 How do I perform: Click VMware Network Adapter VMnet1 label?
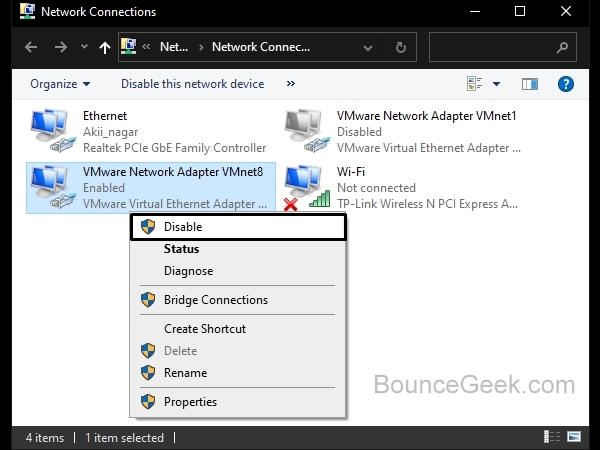coord(426,116)
